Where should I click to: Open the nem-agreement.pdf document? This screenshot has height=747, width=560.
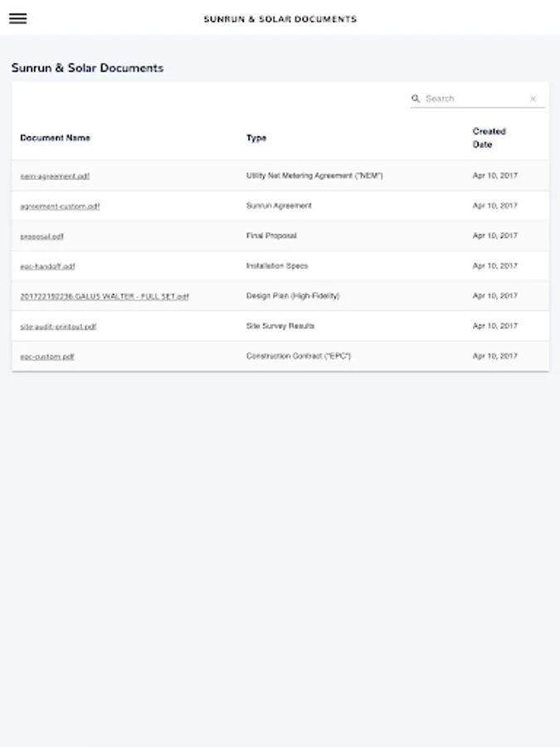click(55, 176)
